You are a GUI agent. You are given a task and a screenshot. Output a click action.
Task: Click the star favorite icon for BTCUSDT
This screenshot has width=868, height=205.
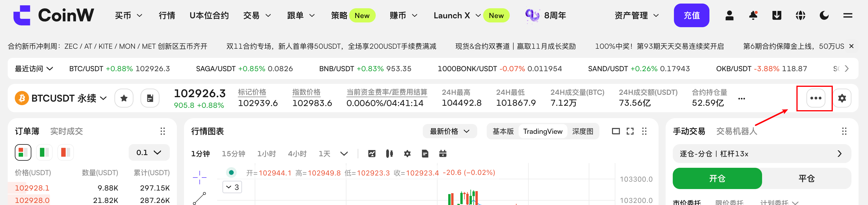coord(124,98)
